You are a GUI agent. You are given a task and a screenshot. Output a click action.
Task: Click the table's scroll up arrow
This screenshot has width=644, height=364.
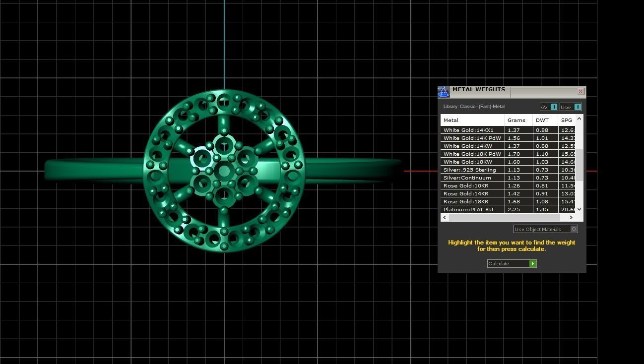coord(580,119)
